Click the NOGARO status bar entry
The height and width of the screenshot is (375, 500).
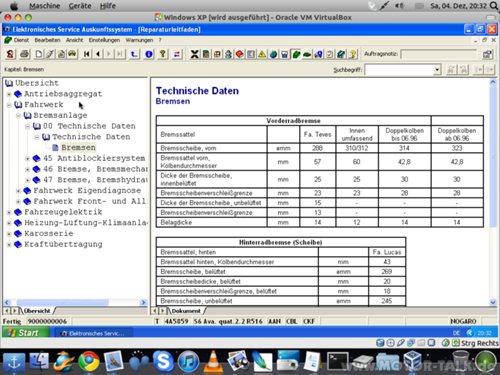pyautogui.click(x=463, y=321)
